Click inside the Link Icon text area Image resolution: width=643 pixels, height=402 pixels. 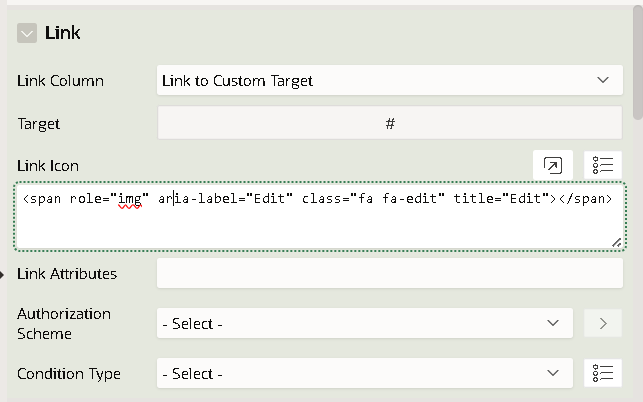coord(320,216)
